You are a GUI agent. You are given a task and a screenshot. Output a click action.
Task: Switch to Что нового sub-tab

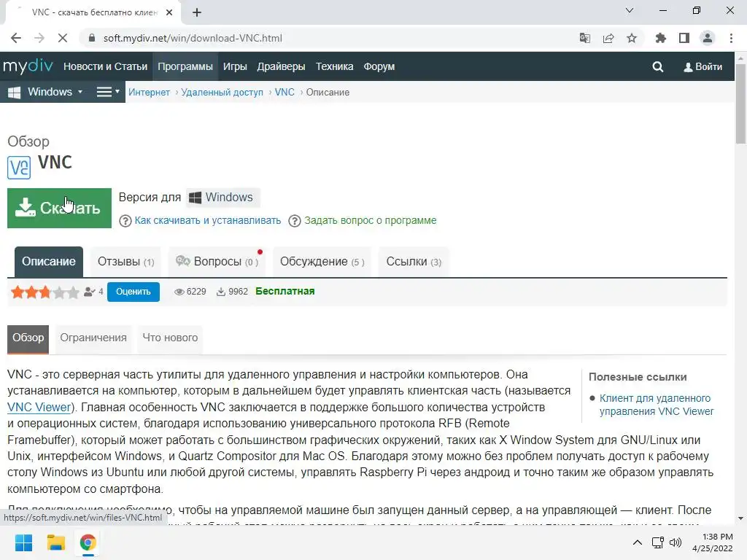coord(170,339)
